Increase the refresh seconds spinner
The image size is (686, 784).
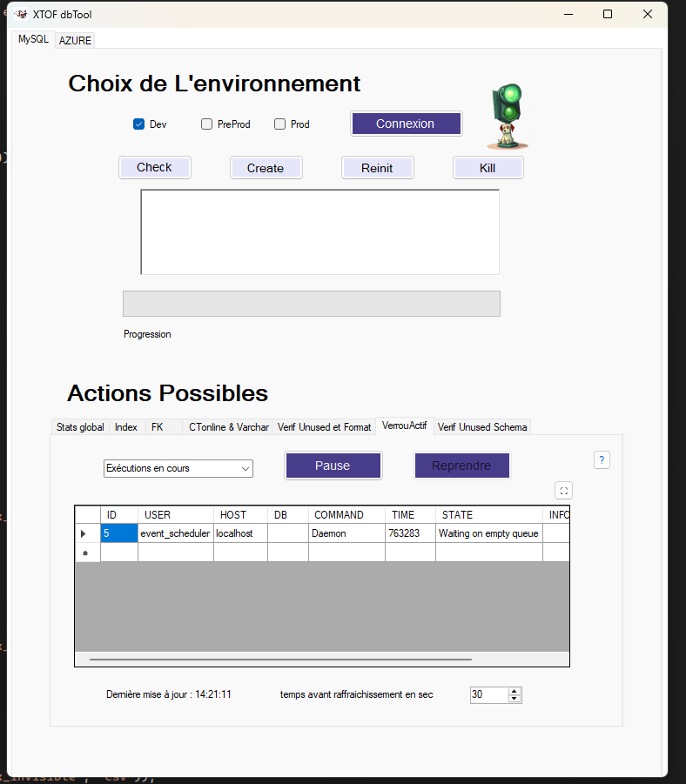pyautogui.click(x=514, y=691)
